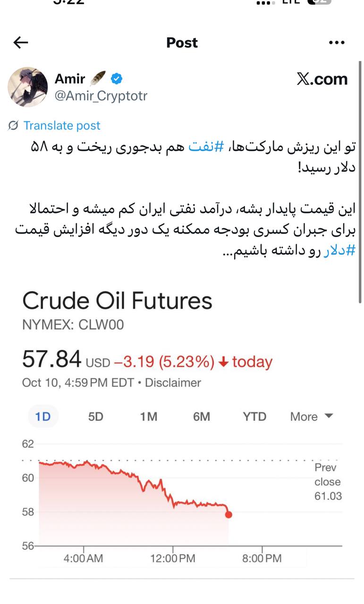Viewport: 364px width, 604px height.
Task: Expand the More ranges dropdown
Action: click(312, 417)
